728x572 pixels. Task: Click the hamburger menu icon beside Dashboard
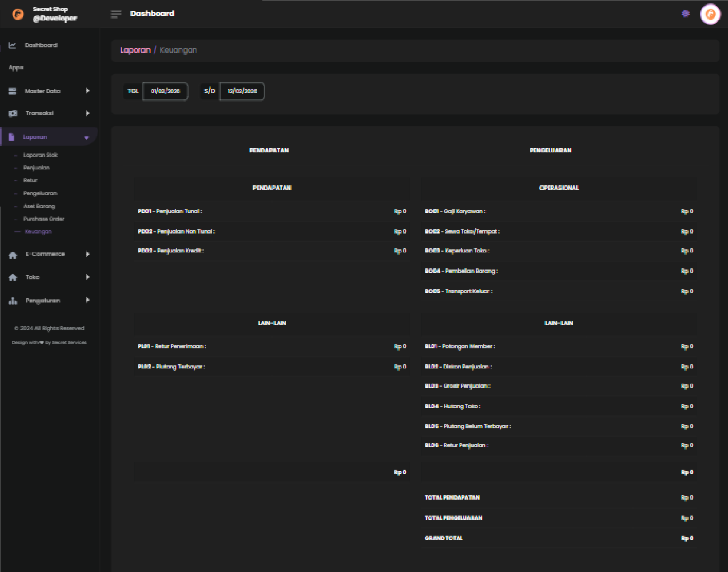[x=116, y=14]
